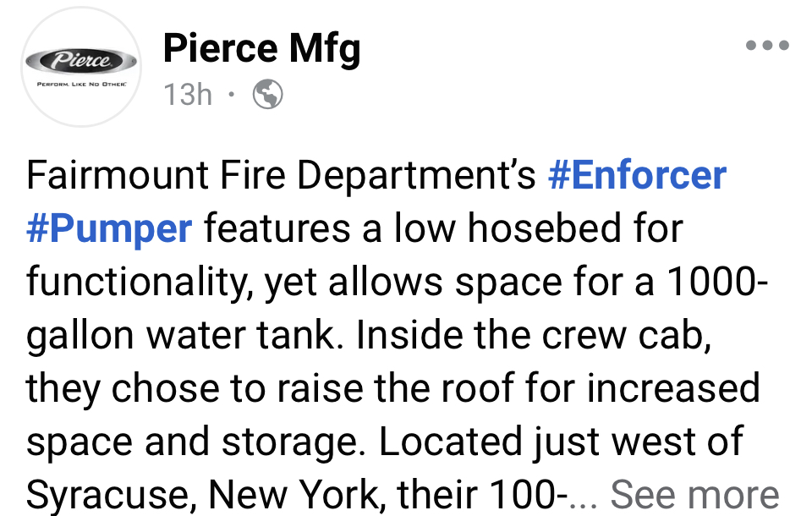
Task: Click the ellipsis before See more
Action: click(x=584, y=494)
